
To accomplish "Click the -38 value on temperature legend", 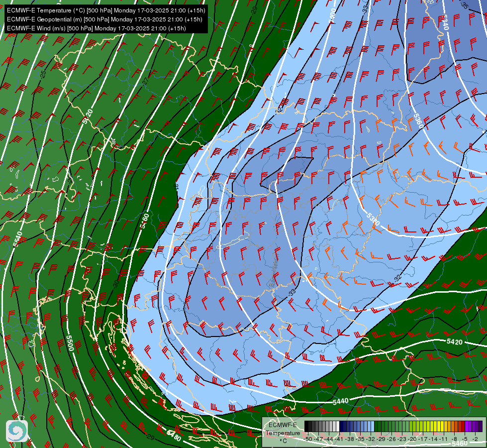I will (350, 439).
